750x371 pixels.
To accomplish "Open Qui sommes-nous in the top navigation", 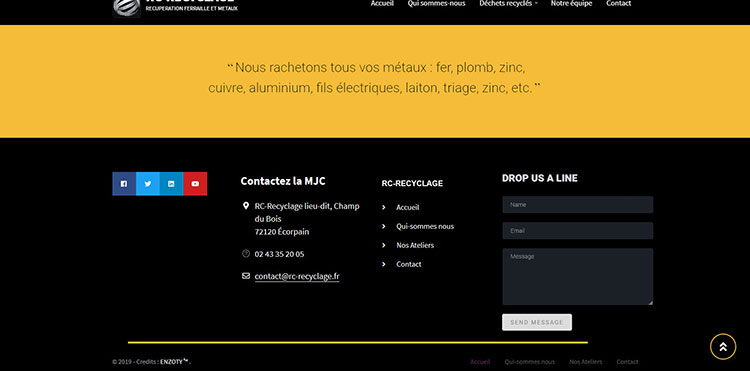I will pyautogui.click(x=436, y=3).
